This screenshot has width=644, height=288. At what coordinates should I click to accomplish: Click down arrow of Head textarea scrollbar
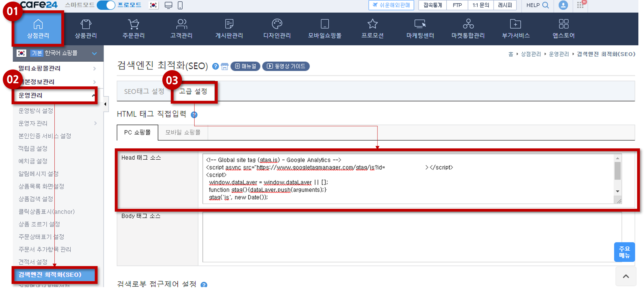[x=618, y=191]
